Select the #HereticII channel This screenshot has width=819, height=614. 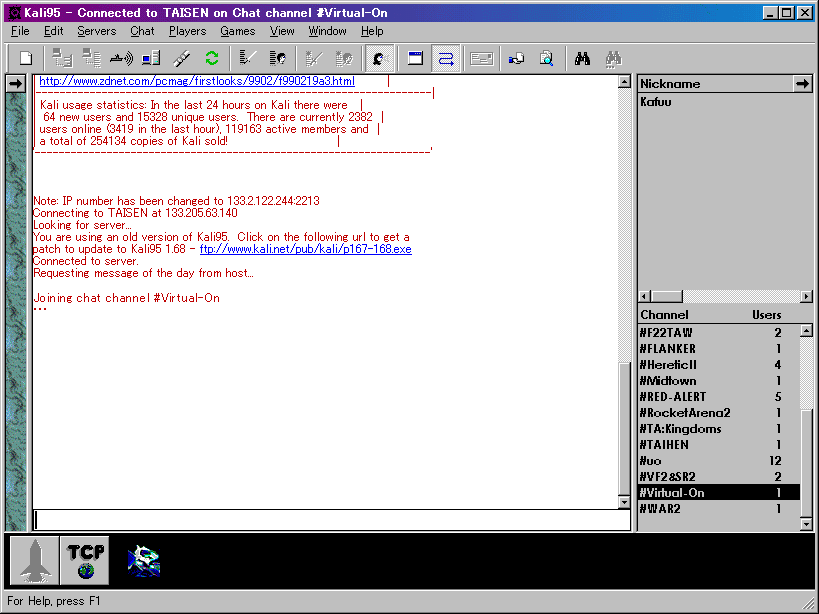[719, 365]
